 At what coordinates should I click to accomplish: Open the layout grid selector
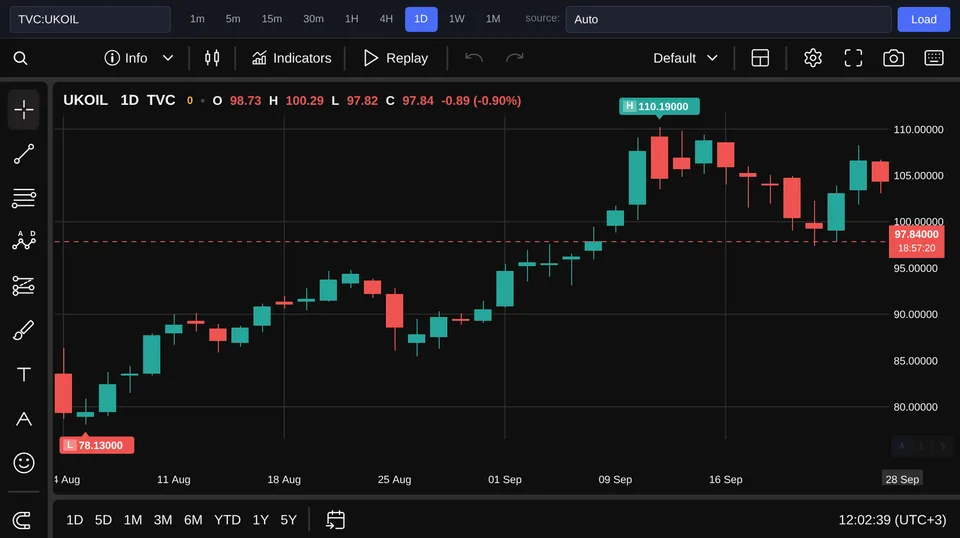point(760,58)
